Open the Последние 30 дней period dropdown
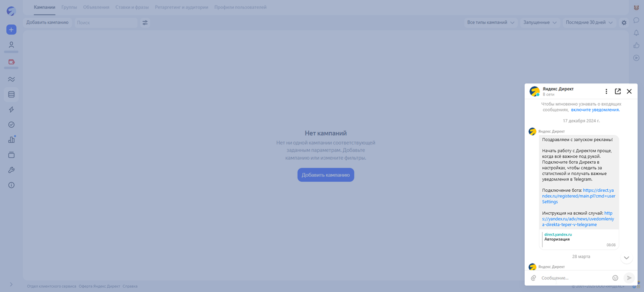Viewport: 644px width, 292px height. coord(589,22)
